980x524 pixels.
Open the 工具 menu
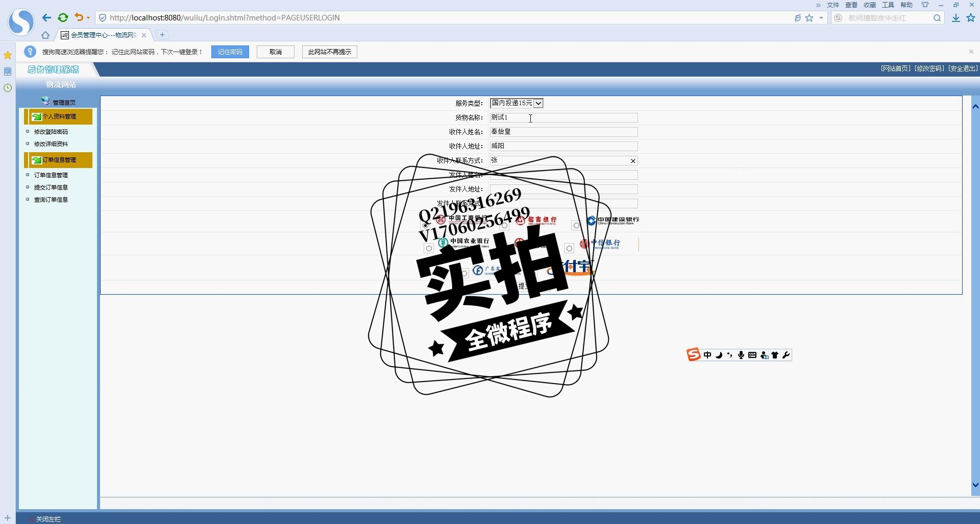[x=888, y=5]
